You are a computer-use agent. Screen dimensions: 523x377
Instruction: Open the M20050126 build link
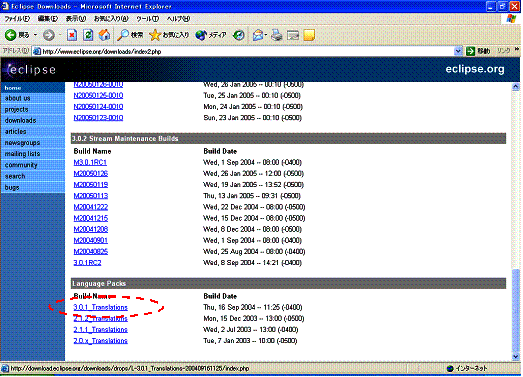point(91,173)
